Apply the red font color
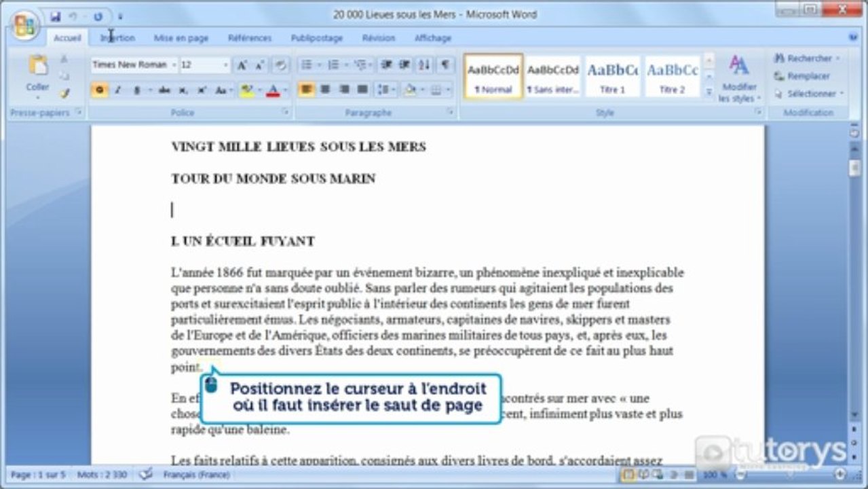 point(273,90)
